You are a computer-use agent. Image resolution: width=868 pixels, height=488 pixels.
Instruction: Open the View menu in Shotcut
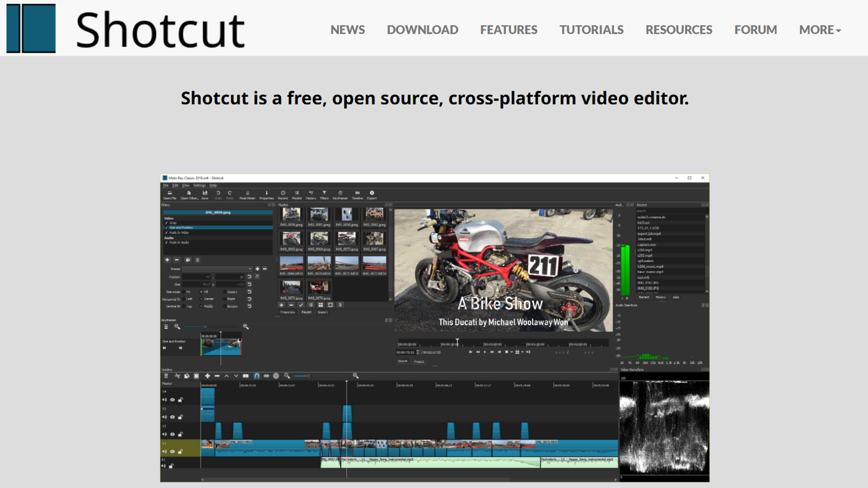coord(186,186)
